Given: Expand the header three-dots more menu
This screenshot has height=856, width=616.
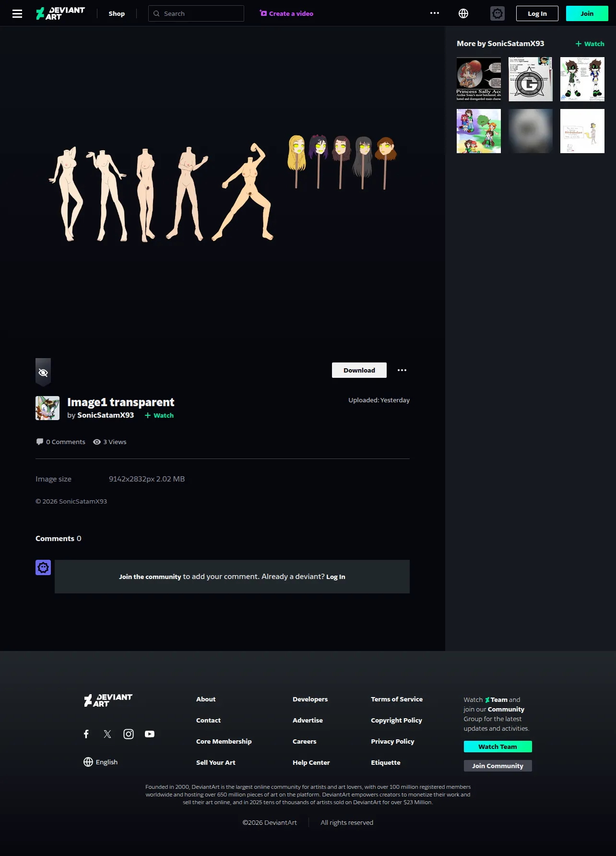Looking at the screenshot, I should tap(435, 13).
